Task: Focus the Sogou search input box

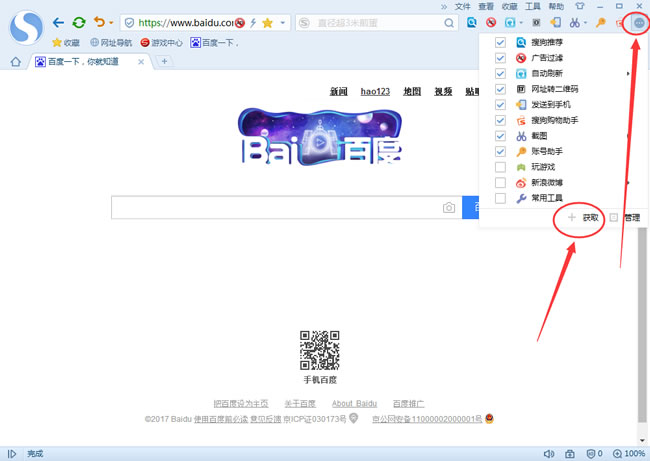Action: coord(376,23)
